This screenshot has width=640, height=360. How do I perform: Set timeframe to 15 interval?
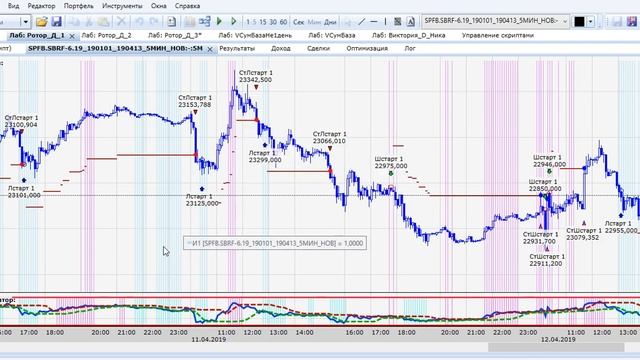(x=263, y=22)
